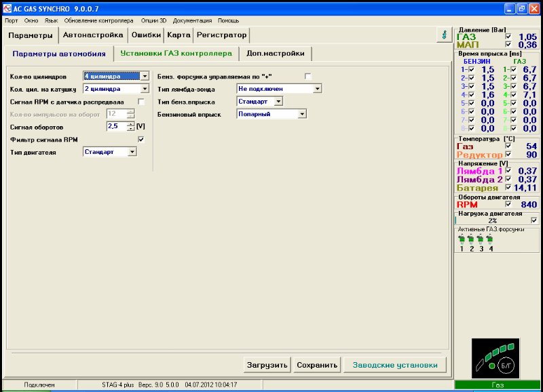Screen dimensions: 543x392
Task: Uncheck БЕНЗИН cylinder 1 injection checkbox
Action: (470, 70)
